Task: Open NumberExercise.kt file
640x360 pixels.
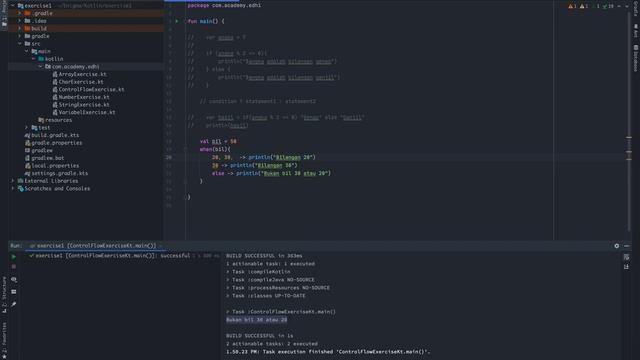Action: coord(84,97)
